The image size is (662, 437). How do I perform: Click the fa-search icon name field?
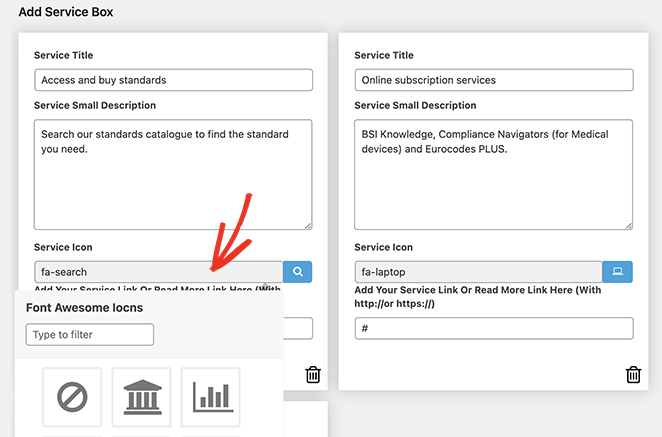coord(158,271)
